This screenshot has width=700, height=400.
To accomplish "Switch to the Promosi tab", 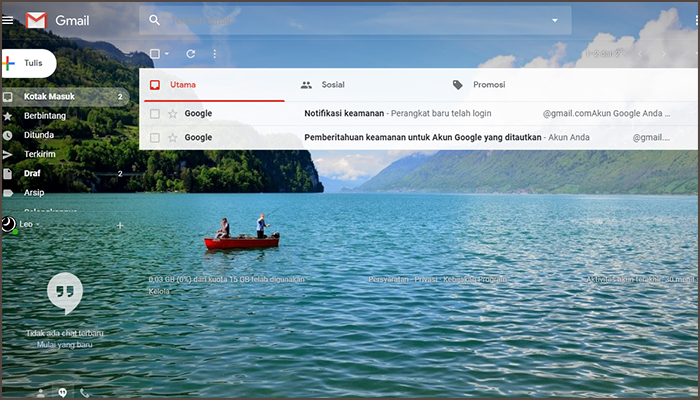I will tap(488, 85).
